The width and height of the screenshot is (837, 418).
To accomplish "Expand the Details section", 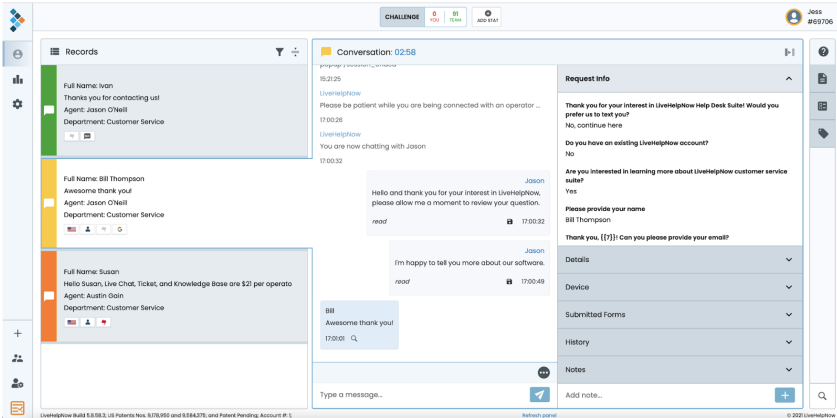I will click(788, 259).
